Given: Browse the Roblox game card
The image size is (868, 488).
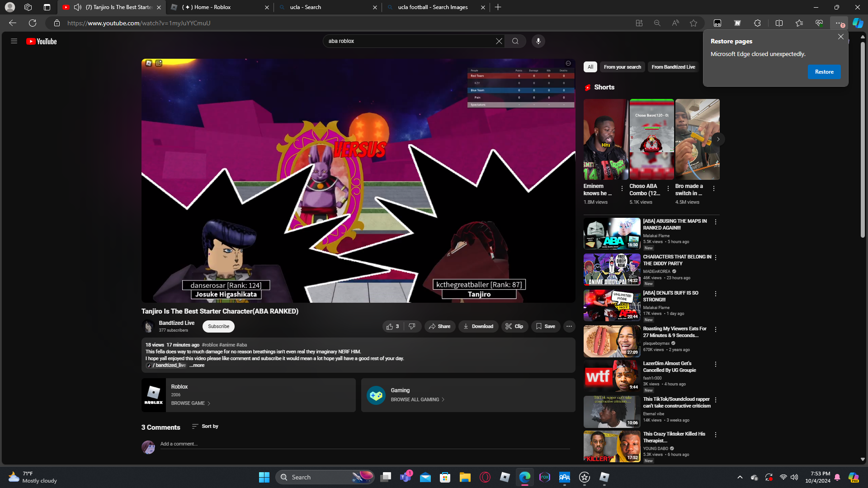Looking at the screenshot, I should click(248, 395).
